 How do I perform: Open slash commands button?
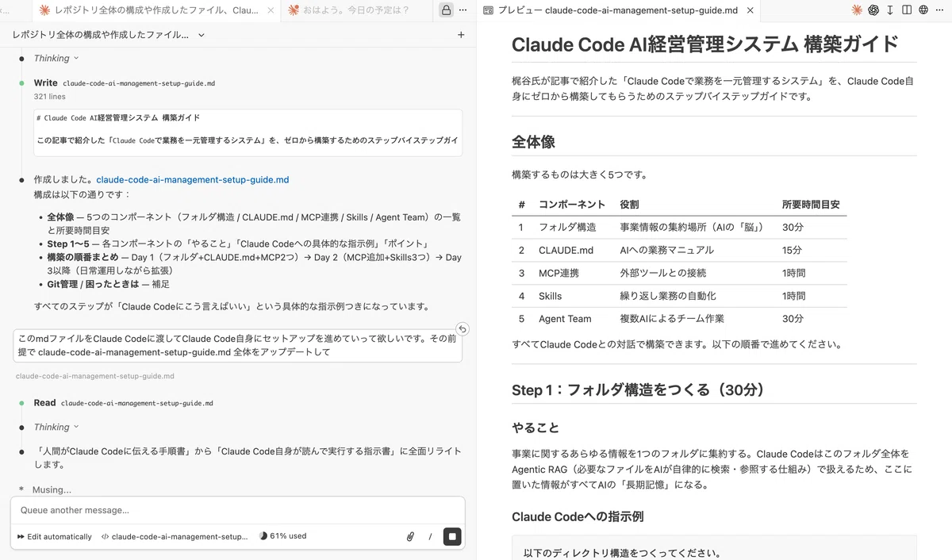click(x=430, y=536)
